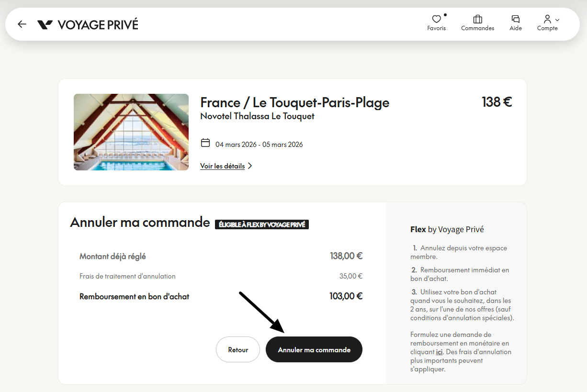This screenshot has width=587, height=392.
Task: Click the 138 € price at top right
Action: pos(497,102)
